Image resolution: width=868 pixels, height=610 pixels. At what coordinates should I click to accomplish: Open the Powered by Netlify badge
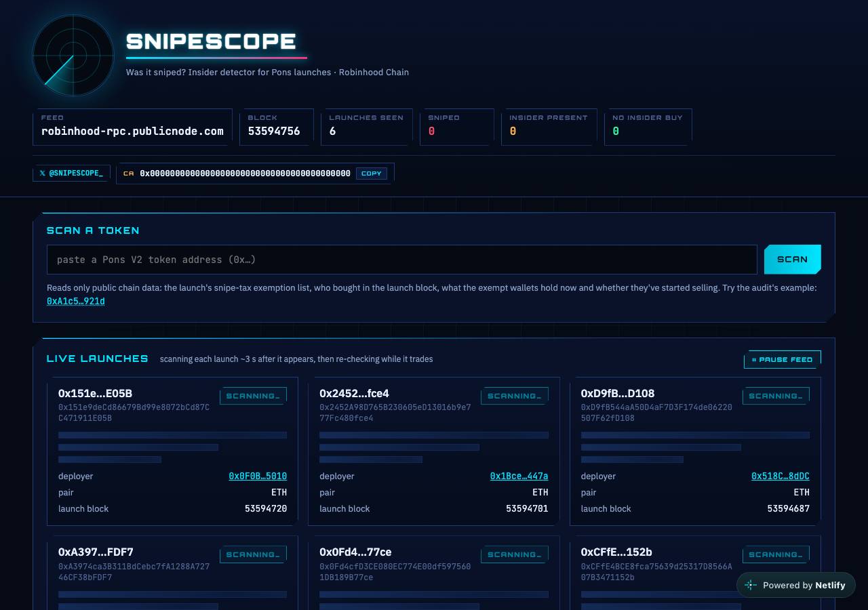tap(796, 585)
